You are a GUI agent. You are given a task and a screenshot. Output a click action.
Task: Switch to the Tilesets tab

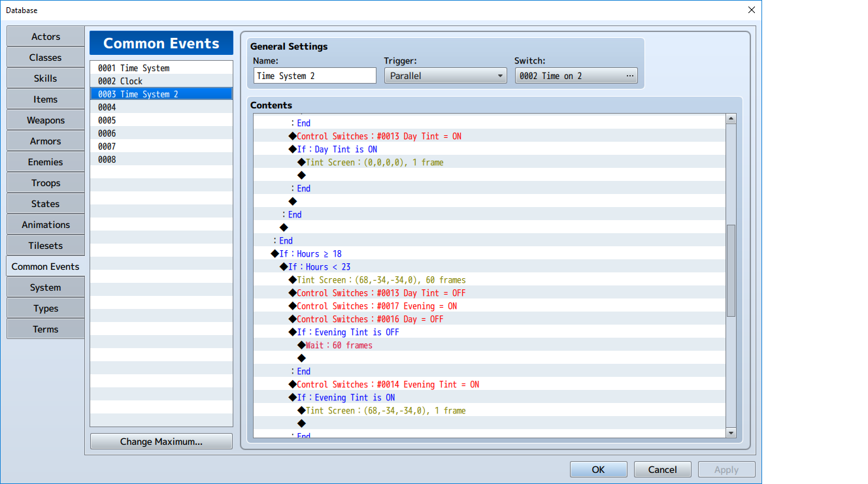click(46, 246)
